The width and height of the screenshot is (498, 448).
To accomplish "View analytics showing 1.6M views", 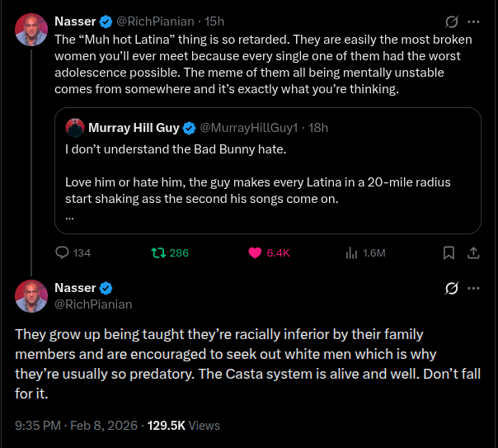I will coord(350,252).
